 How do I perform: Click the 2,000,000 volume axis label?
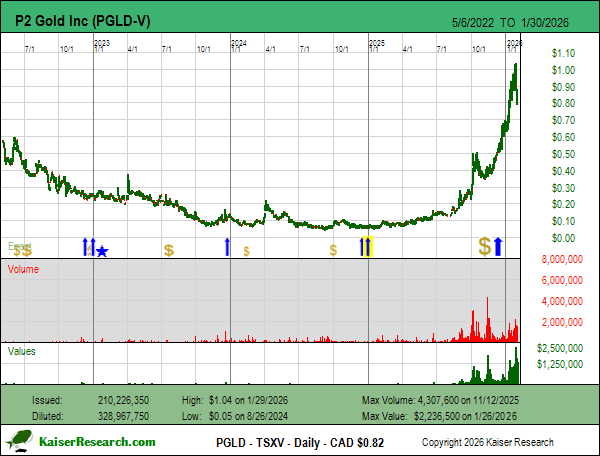(x=562, y=322)
